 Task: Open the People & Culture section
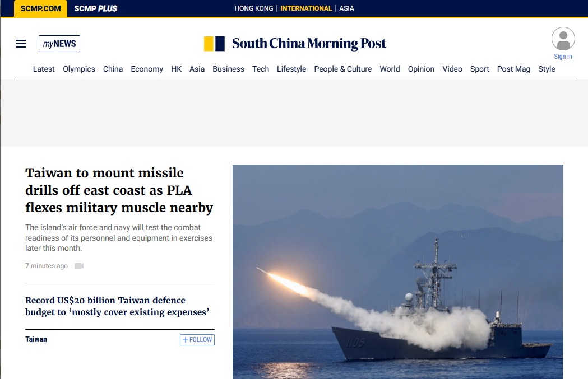click(342, 69)
